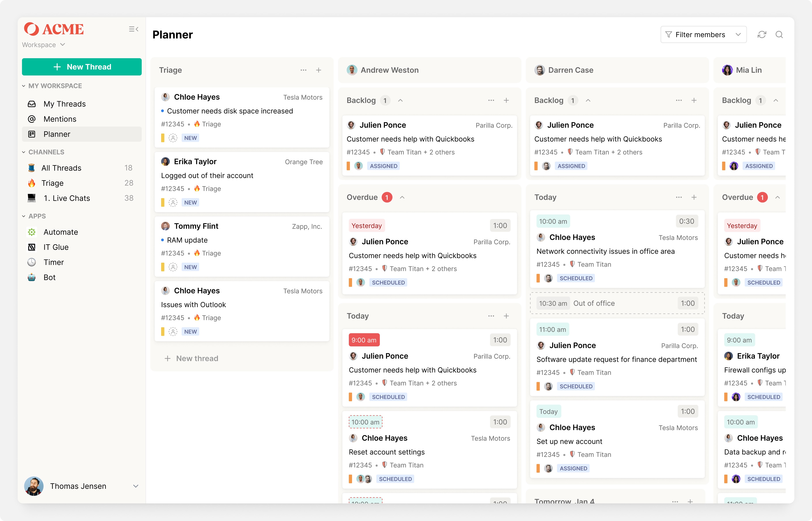The height and width of the screenshot is (521, 812).
Task: Open more options in Andrew Weston's Backlog
Action: [x=491, y=100]
